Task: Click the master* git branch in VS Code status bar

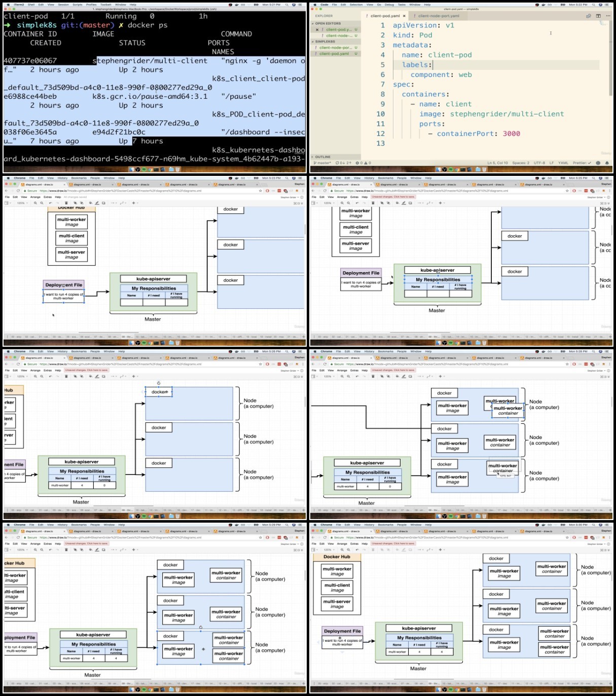Action: point(323,163)
